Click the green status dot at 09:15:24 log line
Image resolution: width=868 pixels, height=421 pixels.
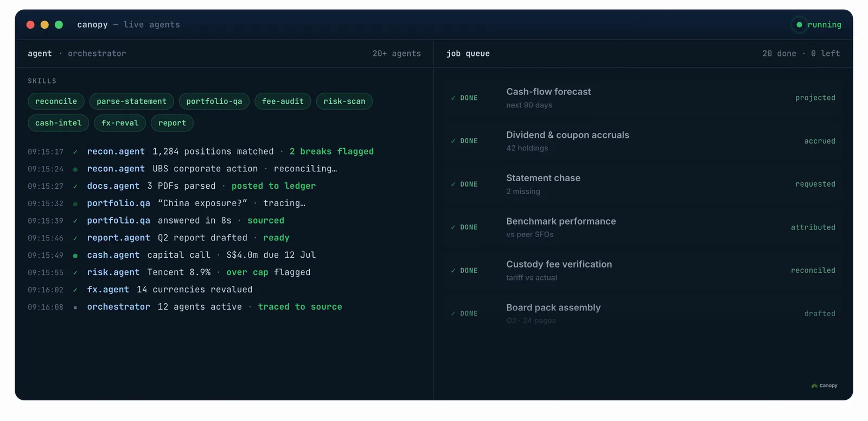coord(75,169)
